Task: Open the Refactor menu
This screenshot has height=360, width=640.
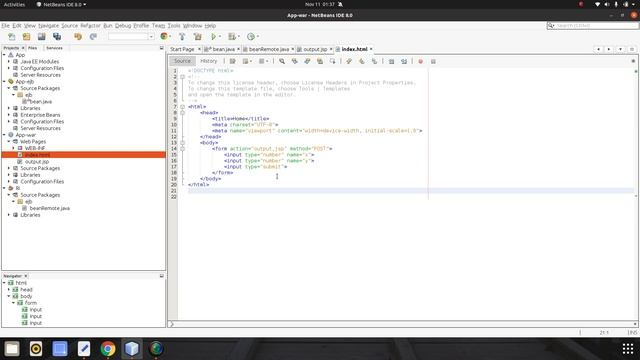Action: point(90,25)
